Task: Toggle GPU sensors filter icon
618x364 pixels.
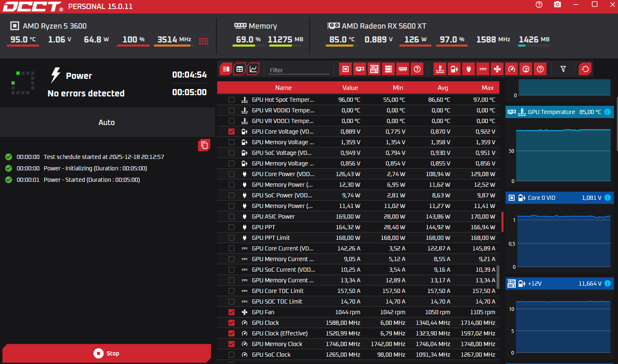Action: click(360, 69)
